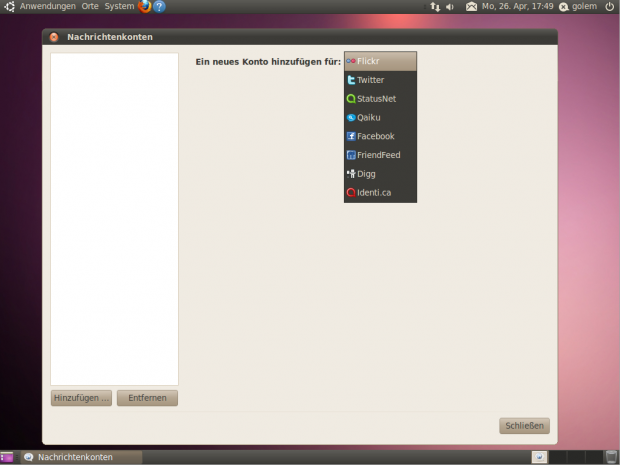Open the System menu
The height and width of the screenshot is (465, 620).
pyautogui.click(x=119, y=6)
